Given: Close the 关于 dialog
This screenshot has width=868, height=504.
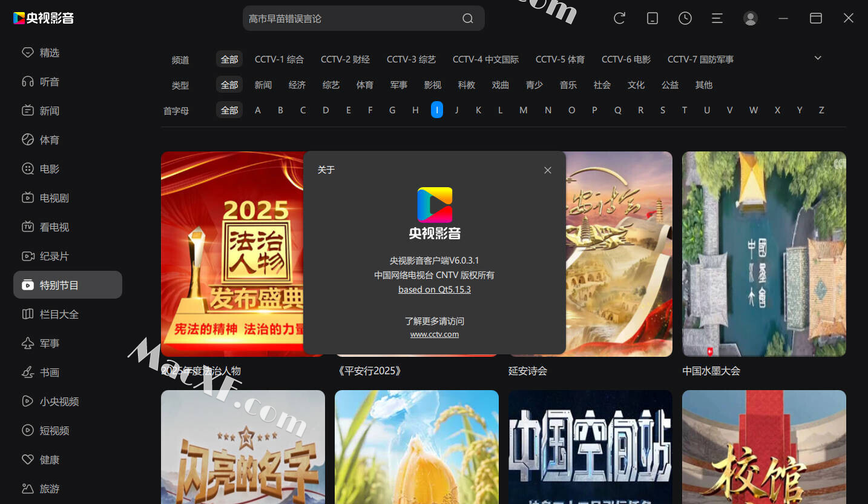Looking at the screenshot, I should 548,170.
